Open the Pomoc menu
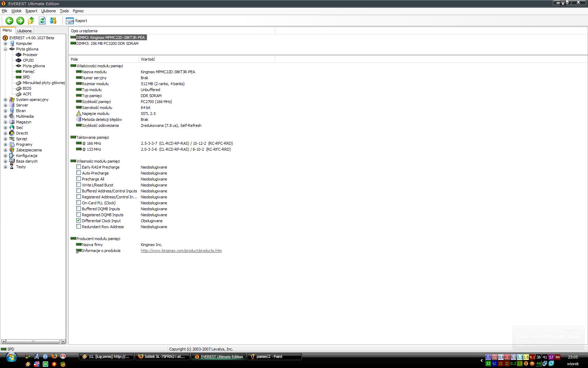Image resolution: width=588 pixels, height=368 pixels. [x=78, y=11]
